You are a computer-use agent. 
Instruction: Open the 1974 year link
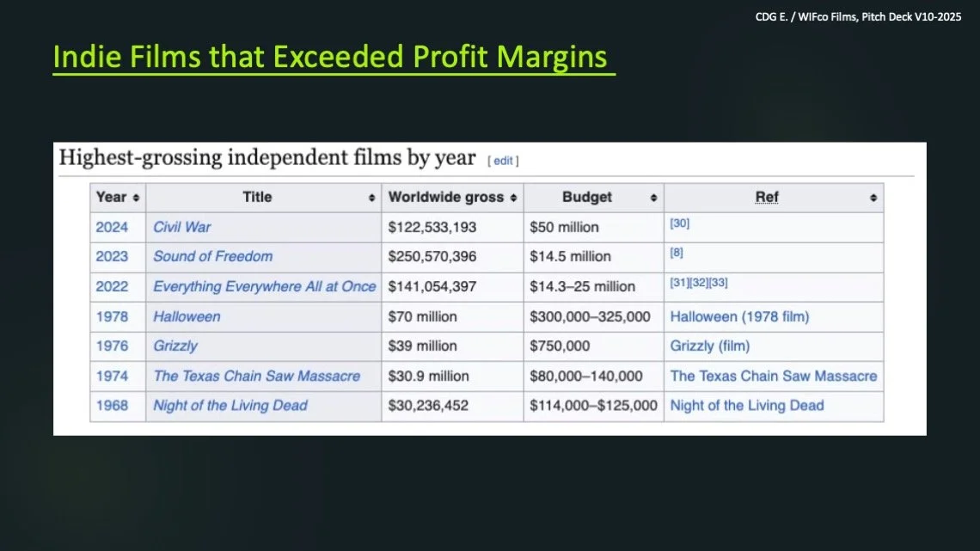tap(112, 376)
